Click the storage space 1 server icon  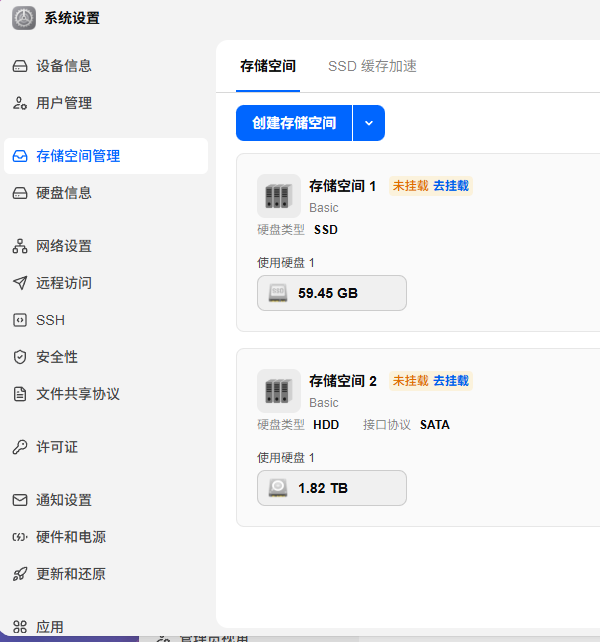point(279,196)
